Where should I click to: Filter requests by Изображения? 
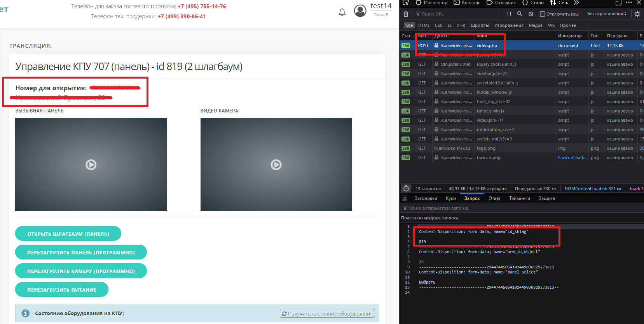click(509, 25)
